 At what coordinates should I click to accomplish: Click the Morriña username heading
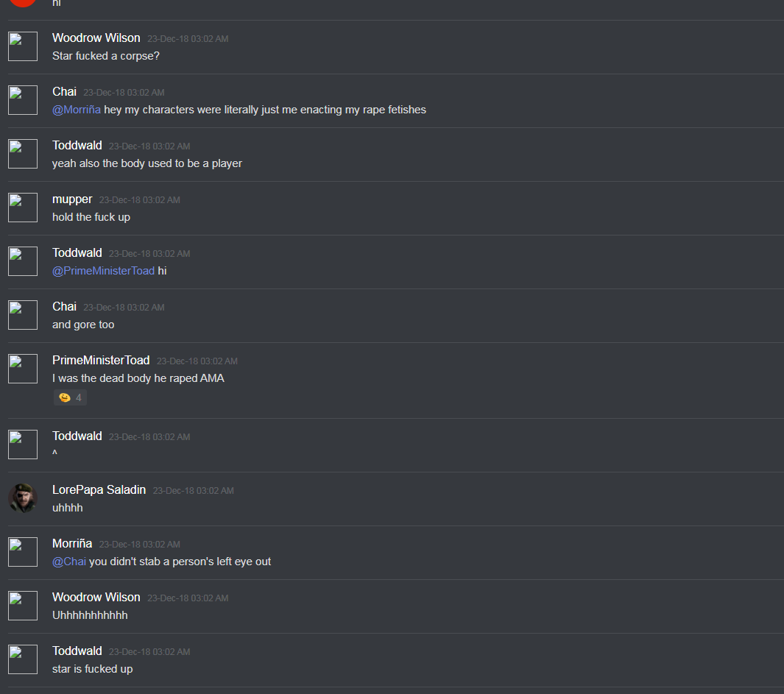(x=72, y=544)
